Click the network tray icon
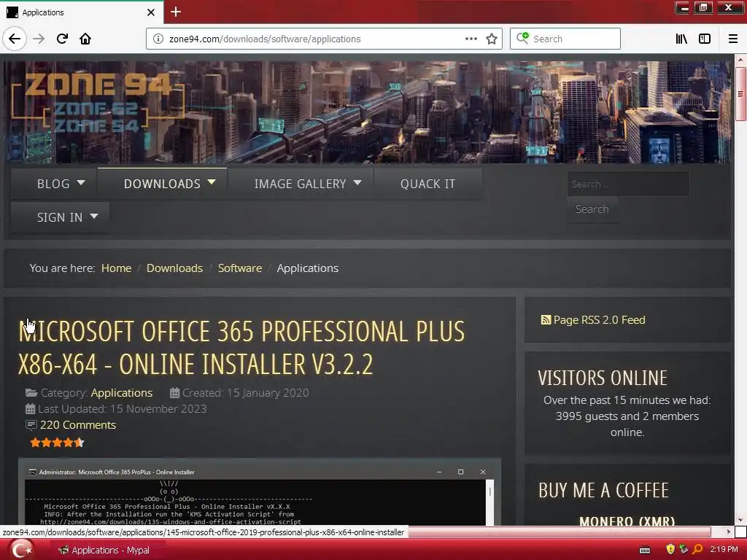 (x=684, y=550)
